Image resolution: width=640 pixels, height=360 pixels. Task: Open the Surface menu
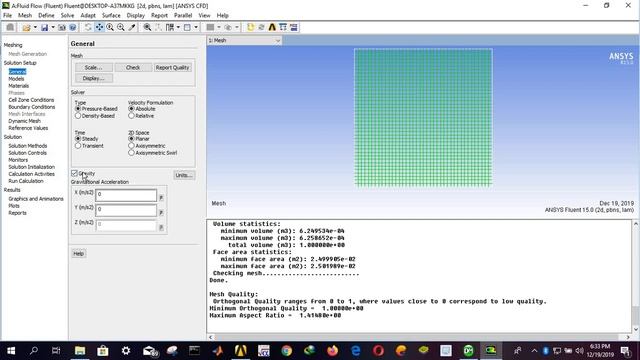coord(111,16)
